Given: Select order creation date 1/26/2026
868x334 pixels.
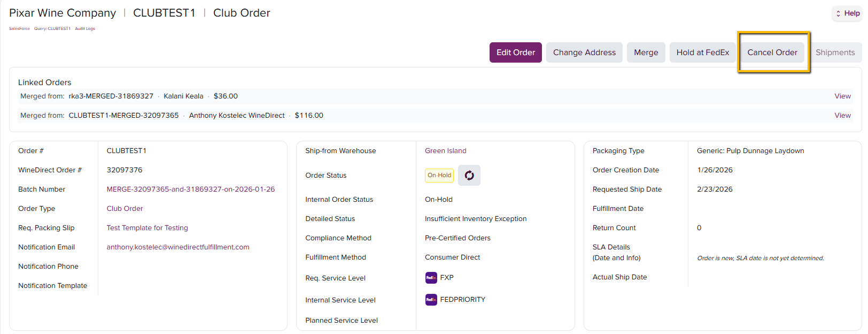Looking at the screenshot, I should click(715, 170).
